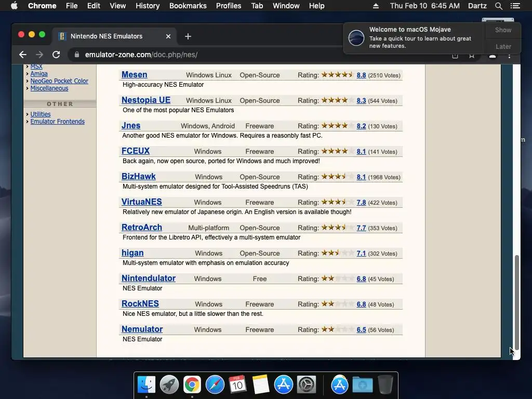Click the eject icon in menu bar
The width and height of the screenshot is (532, 399).
tap(376, 6)
